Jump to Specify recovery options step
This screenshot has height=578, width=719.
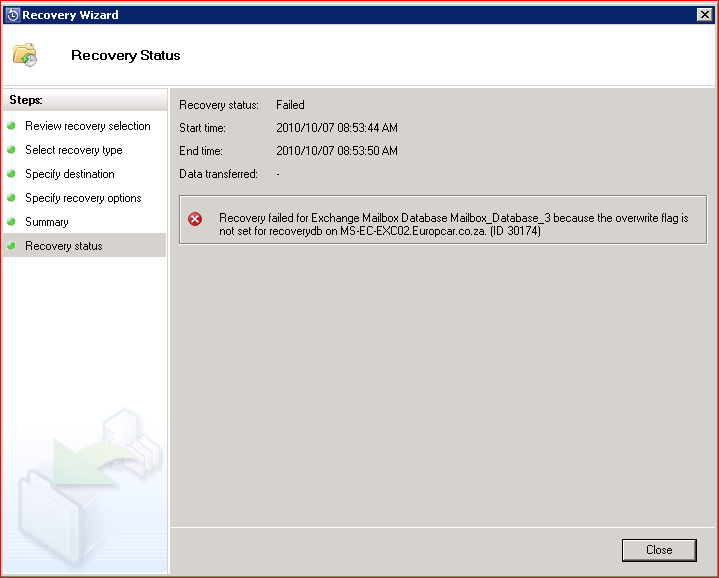[83, 198]
